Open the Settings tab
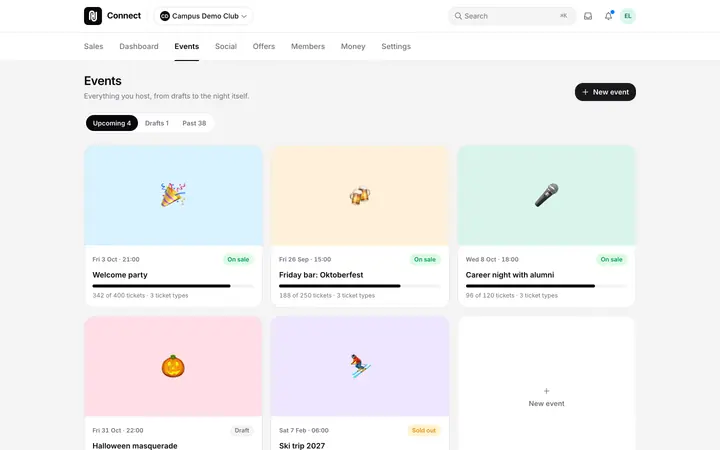This screenshot has width=720, height=450. (x=396, y=46)
